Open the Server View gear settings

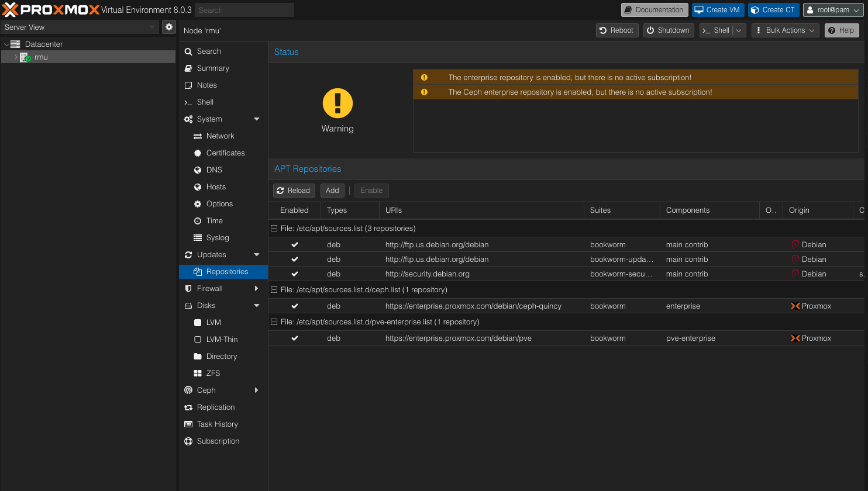[169, 27]
